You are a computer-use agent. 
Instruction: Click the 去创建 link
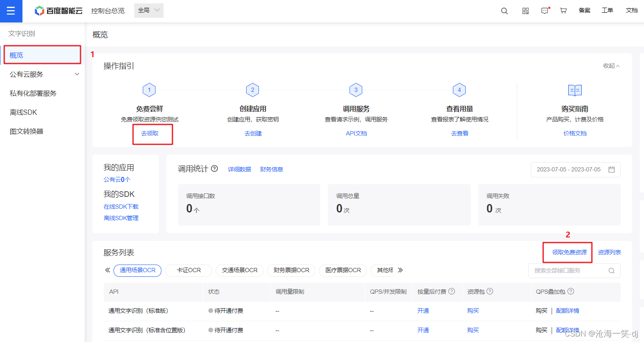[253, 133]
